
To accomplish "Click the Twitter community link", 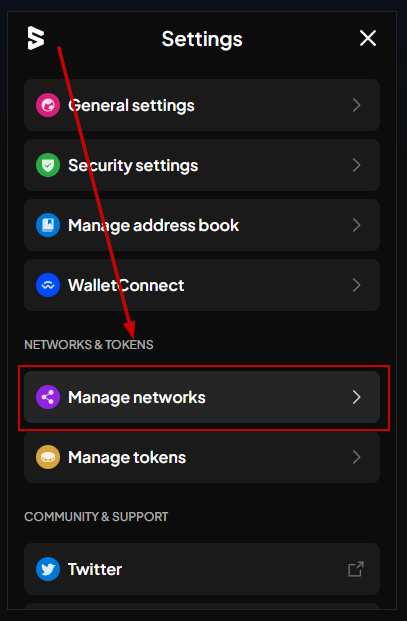I will pos(202,569).
